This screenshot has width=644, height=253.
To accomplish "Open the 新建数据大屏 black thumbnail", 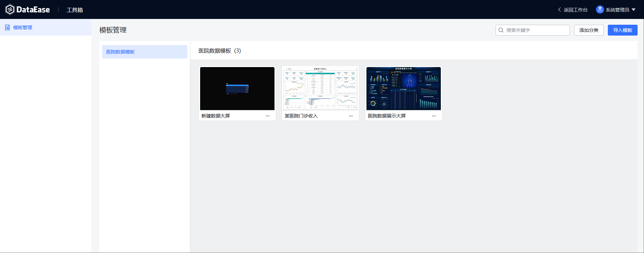I will pos(237,88).
